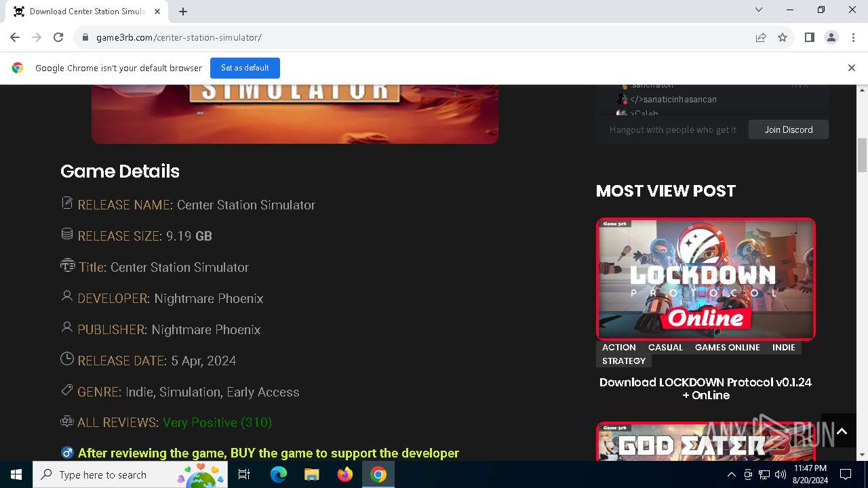Image resolution: width=868 pixels, height=488 pixels.
Task: Launch Firefox from the taskbar
Action: point(345,474)
